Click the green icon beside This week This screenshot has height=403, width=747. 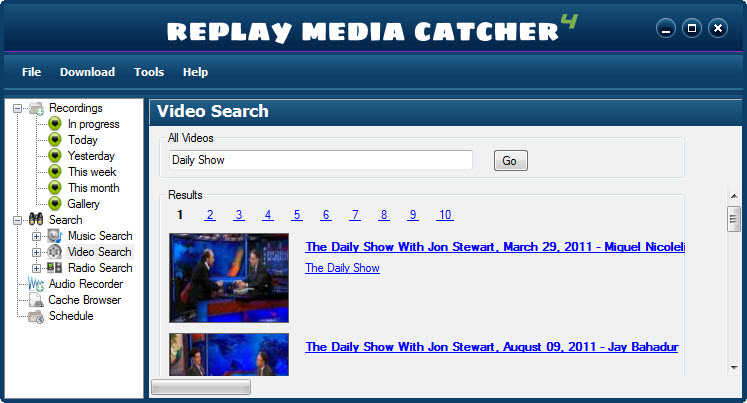[x=55, y=171]
